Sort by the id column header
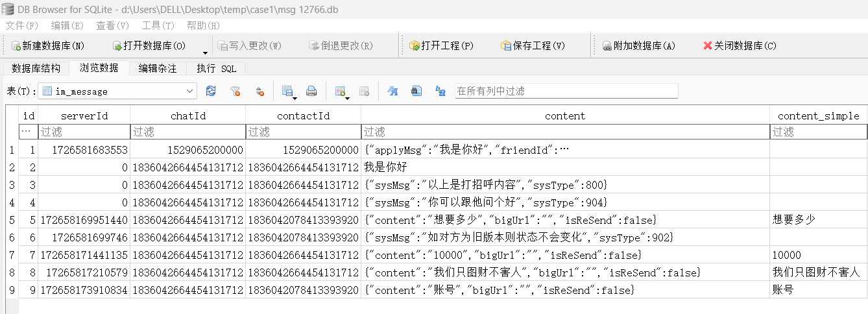The height and width of the screenshot is (314, 868). point(29,116)
